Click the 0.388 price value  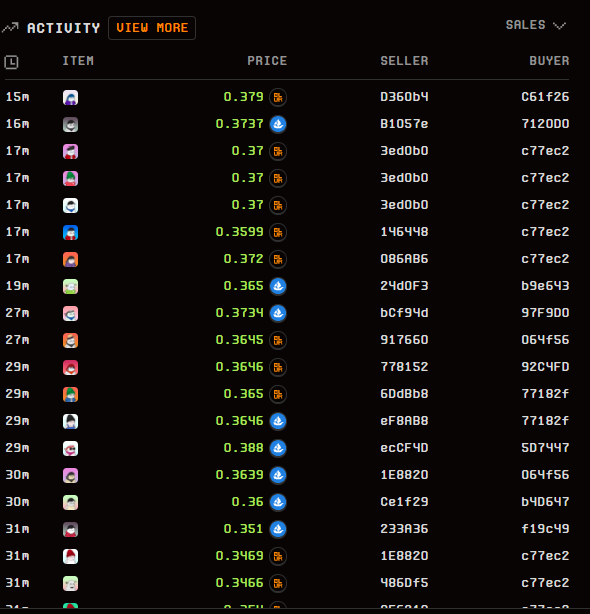coord(243,448)
